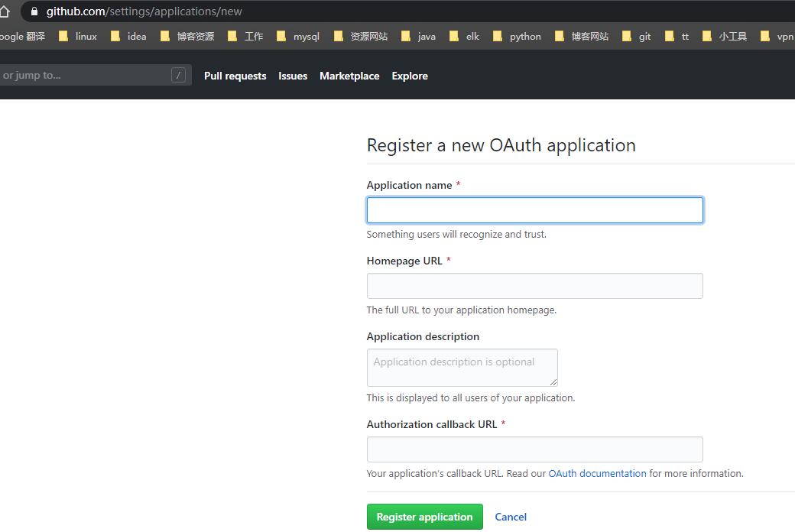Open the OAuth documentation link

597,473
